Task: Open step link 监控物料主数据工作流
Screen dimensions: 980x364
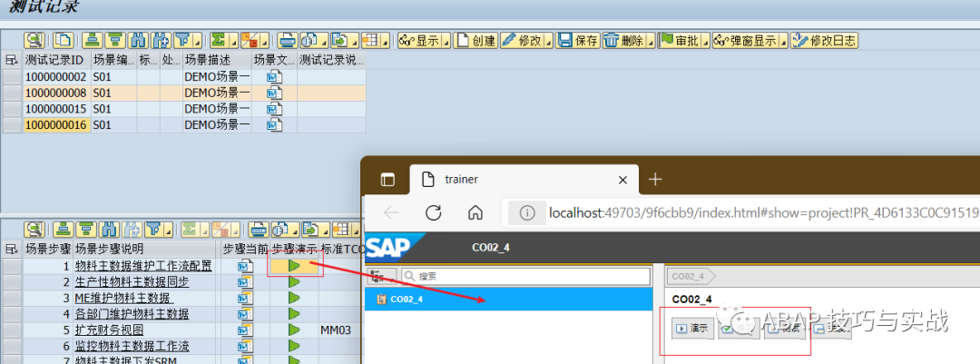Action: (132, 346)
